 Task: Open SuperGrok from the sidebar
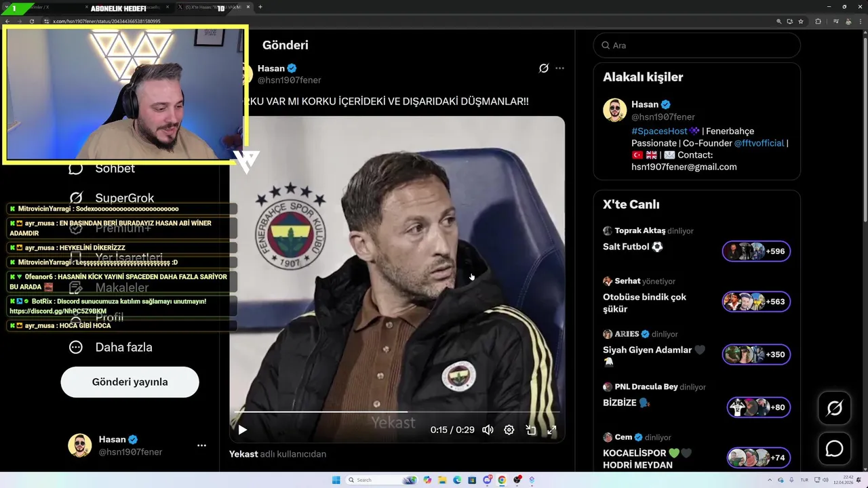tap(125, 198)
